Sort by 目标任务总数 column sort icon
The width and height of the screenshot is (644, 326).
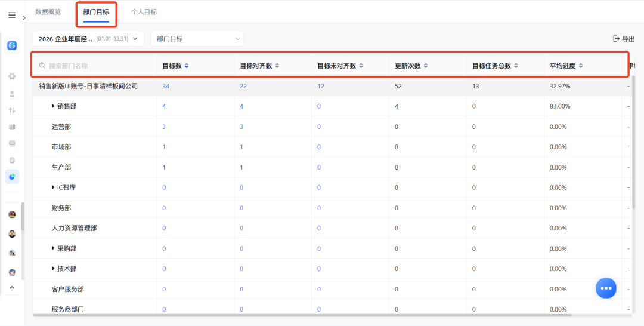[x=516, y=66]
